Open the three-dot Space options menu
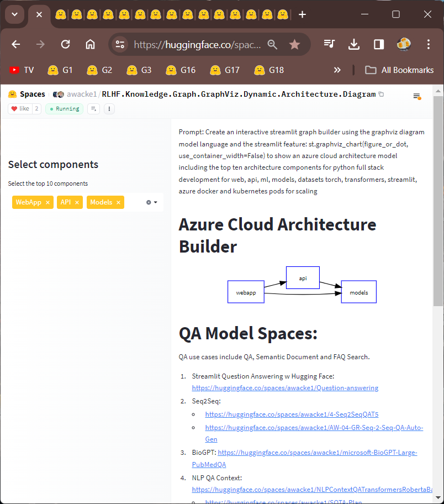 109,109
